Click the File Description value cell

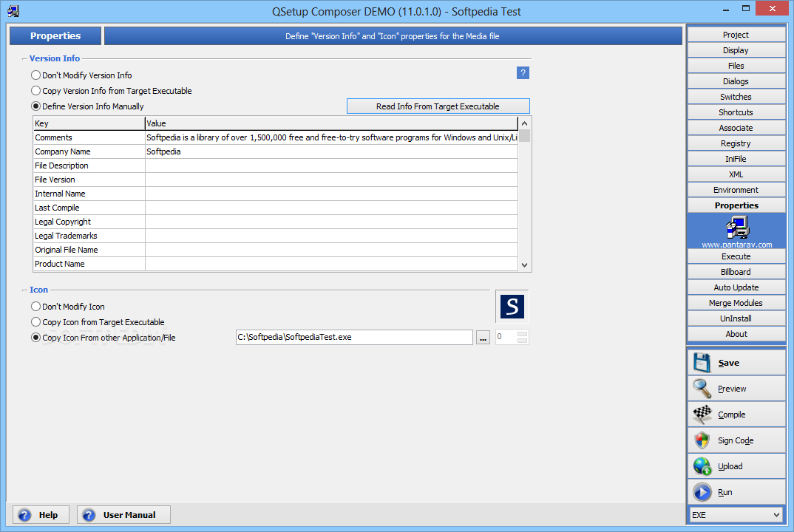click(x=331, y=166)
